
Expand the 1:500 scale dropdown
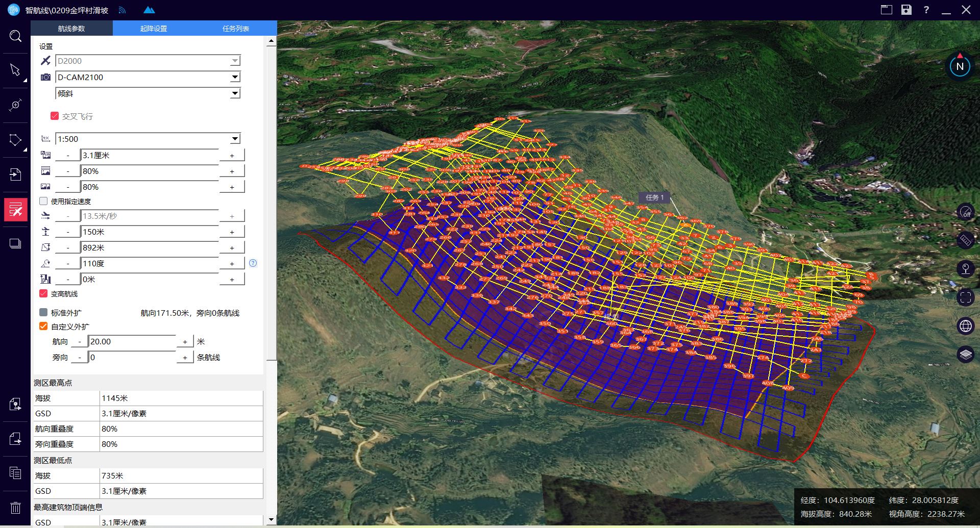tap(235, 139)
